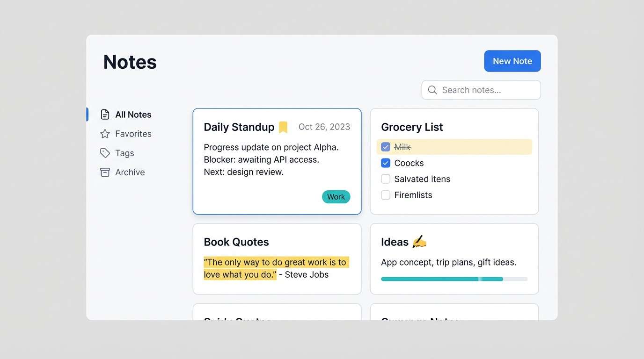Open the Book Quotes note
This screenshot has height=359, width=644.
[x=277, y=258]
